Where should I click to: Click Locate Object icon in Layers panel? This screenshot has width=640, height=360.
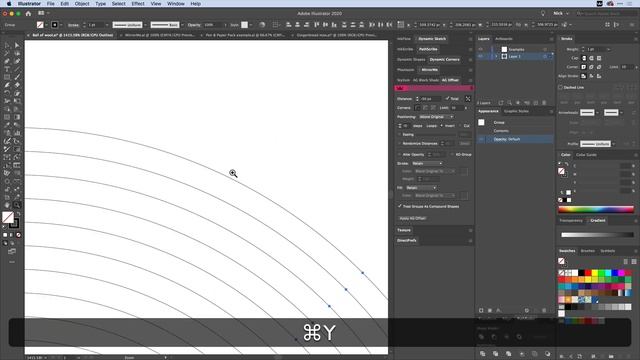(x=509, y=103)
